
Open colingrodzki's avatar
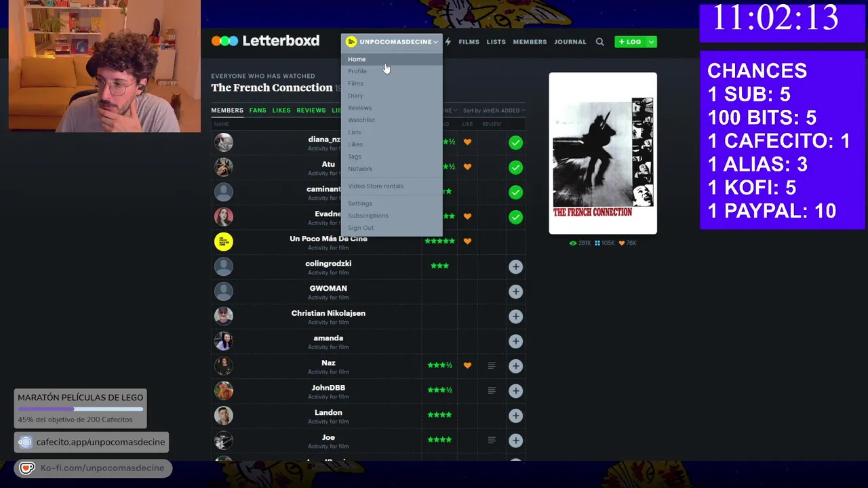pos(224,266)
